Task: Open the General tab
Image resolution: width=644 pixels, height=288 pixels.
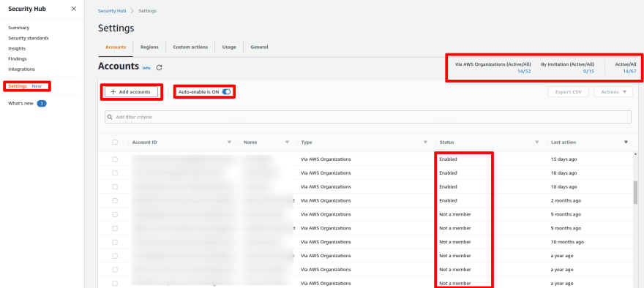Action: click(x=259, y=48)
